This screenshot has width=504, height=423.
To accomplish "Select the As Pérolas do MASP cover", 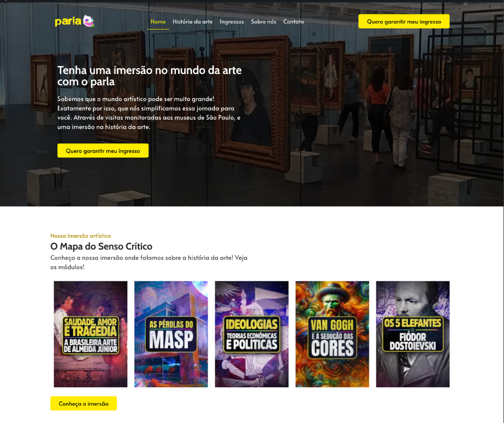I will click(x=171, y=334).
